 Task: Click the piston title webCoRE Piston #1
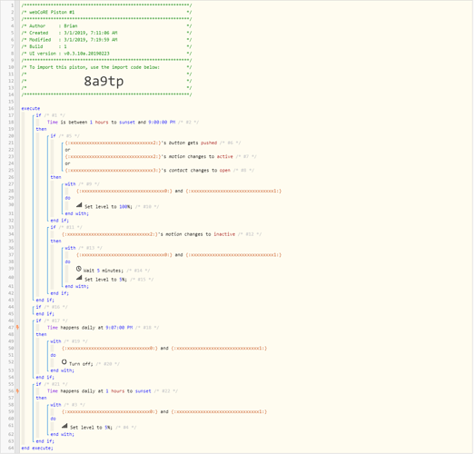click(52, 12)
